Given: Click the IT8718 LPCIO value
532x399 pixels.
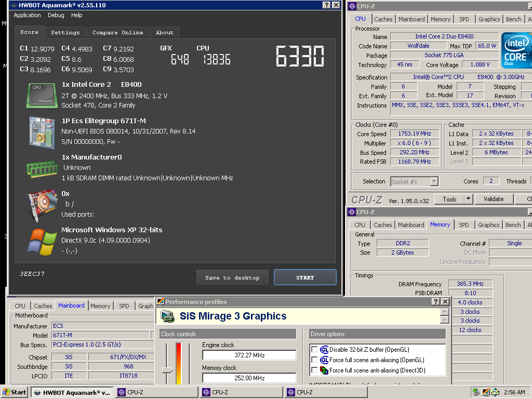Looking at the screenshot, I should pyautogui.click(x=121, y=376).
